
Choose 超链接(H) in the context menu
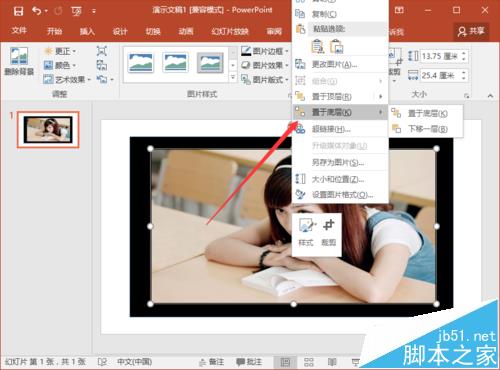(x=340, y=129)
